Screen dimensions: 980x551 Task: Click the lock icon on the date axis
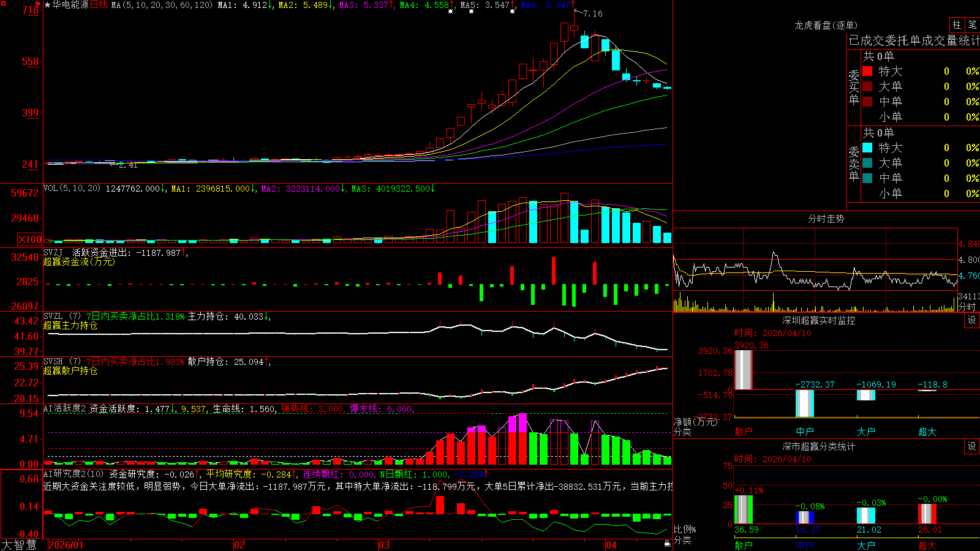point(667,544)
